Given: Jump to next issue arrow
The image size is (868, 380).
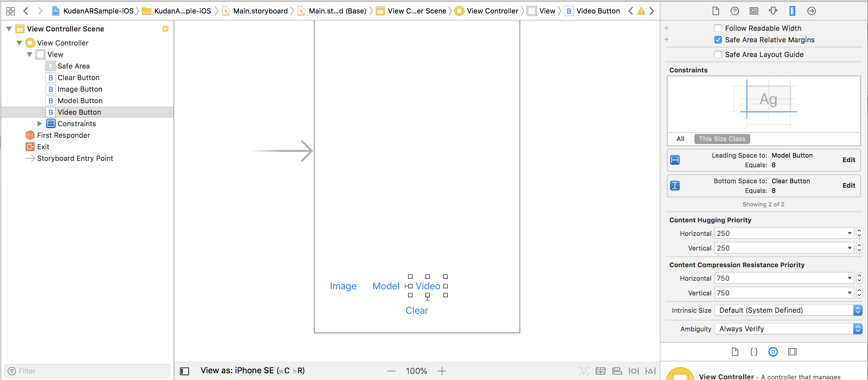Looking at the screenshot, I should pyautogui.click(x=652, y=11).
